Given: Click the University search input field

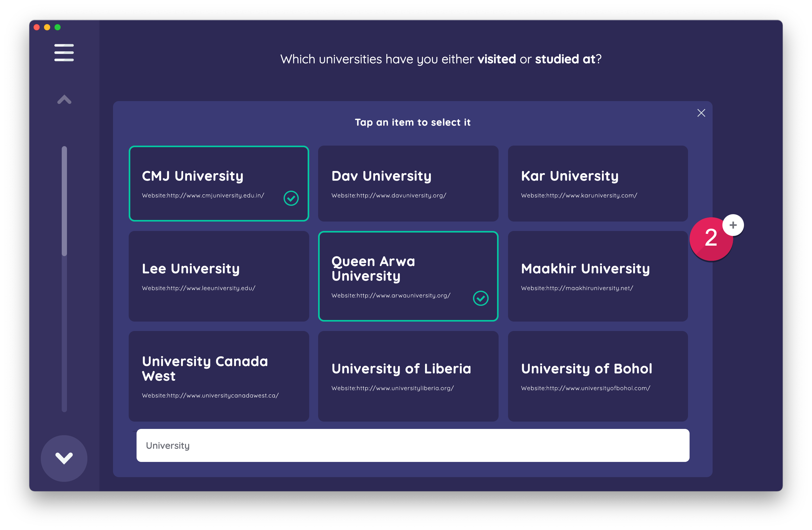Looking at the screenshot, I should (x=413, y=445).
